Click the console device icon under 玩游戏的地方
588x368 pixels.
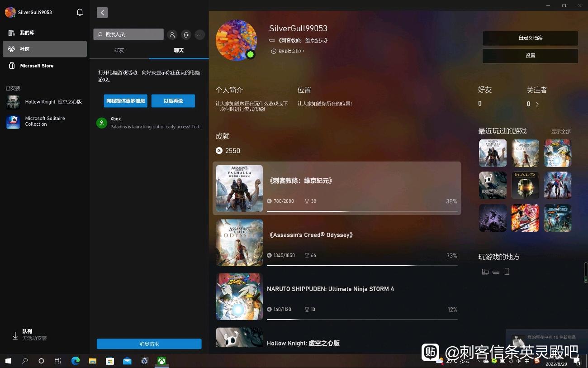(496, 272)
